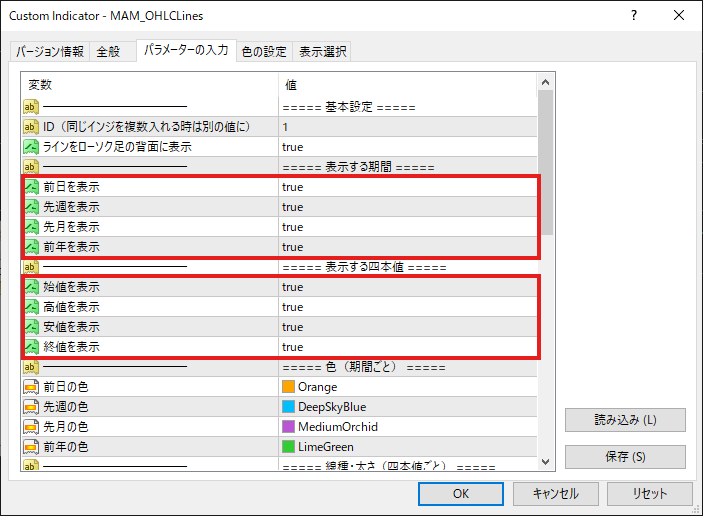Click the bool icon next to 安値を表示

point(32,327)
